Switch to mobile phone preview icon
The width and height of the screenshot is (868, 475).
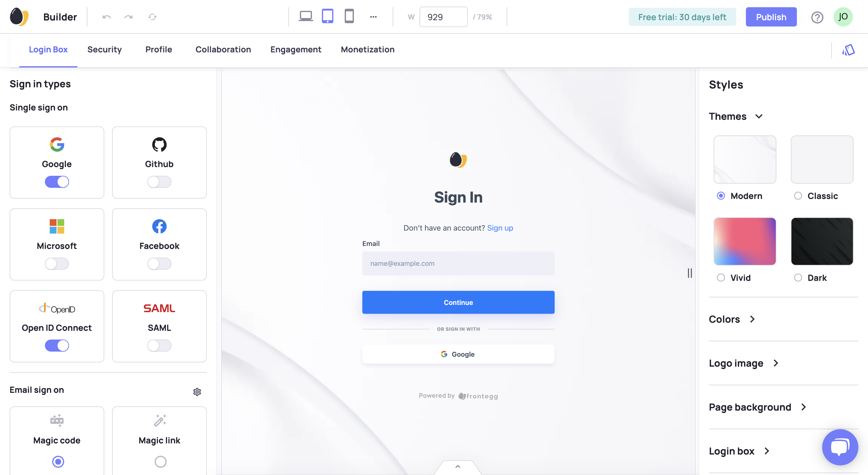click(349, 17)
